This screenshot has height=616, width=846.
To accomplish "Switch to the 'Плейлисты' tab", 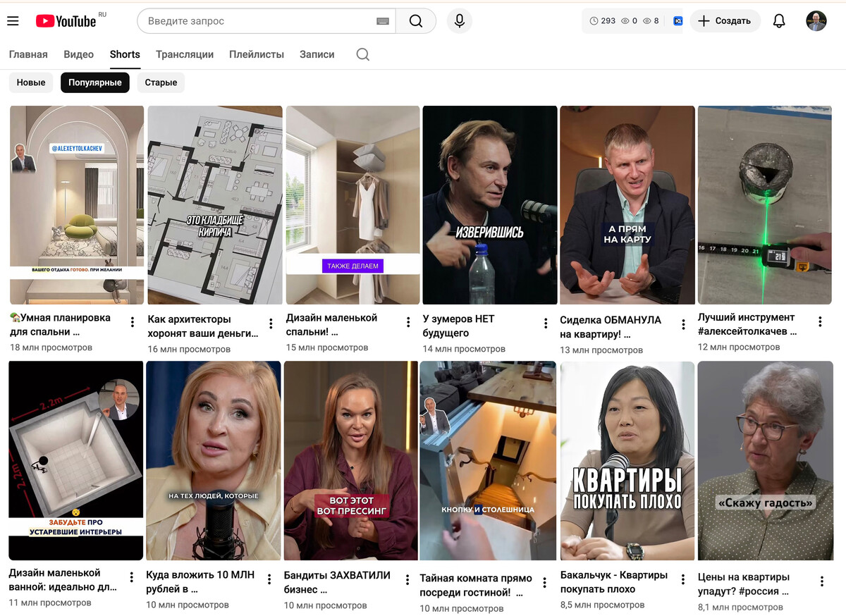I will pyautogui.click(x=257, y=54).
